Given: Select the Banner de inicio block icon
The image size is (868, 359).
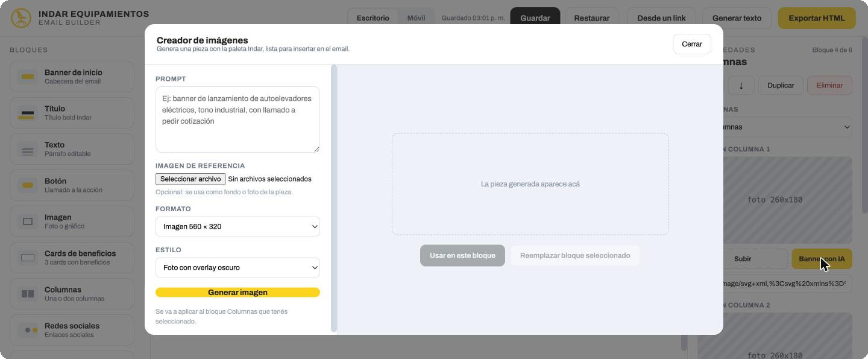Looking at the screenshot, I should tap(28, 77).
